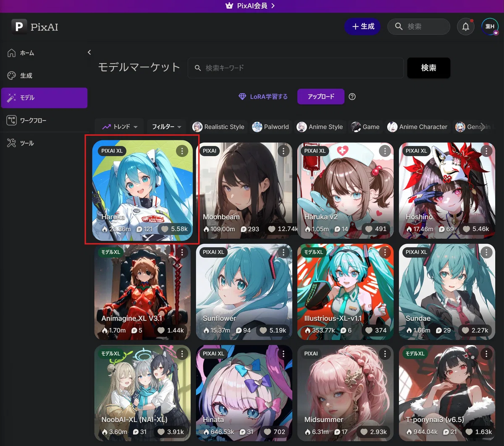504x446 pixels.
Task: Like the Midsummer model with 2.93k hearts
Action: (373, 432)
